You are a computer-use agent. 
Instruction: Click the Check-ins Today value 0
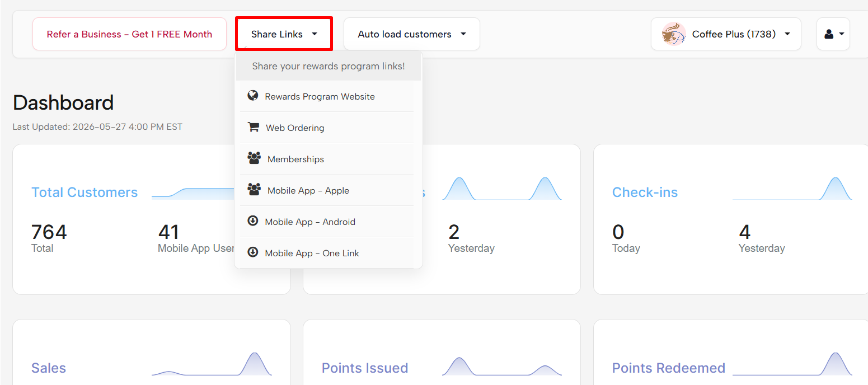(x=618, y=232)
